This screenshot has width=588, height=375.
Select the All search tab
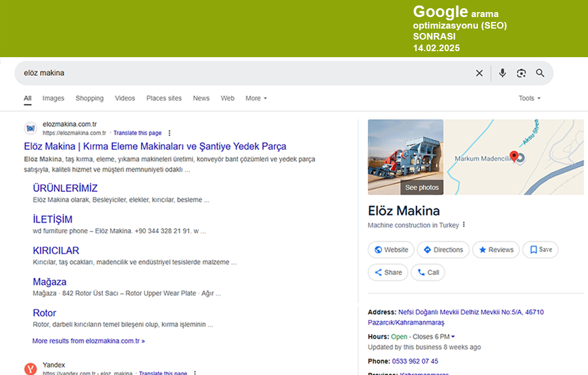(28, 98)
